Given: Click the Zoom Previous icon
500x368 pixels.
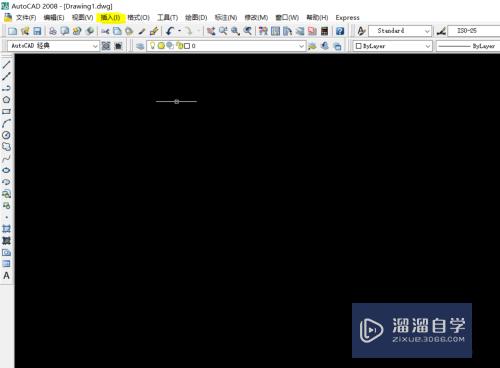Looking at the screenshot, I should (x=247, y=31).
